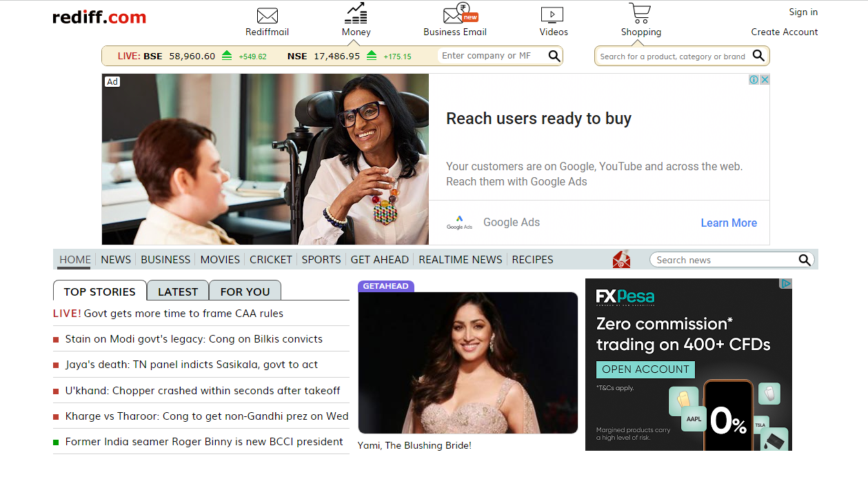Click BSE value 58,960.60
The width and height of the screenshot is (868, 479).
pos(192,56)
